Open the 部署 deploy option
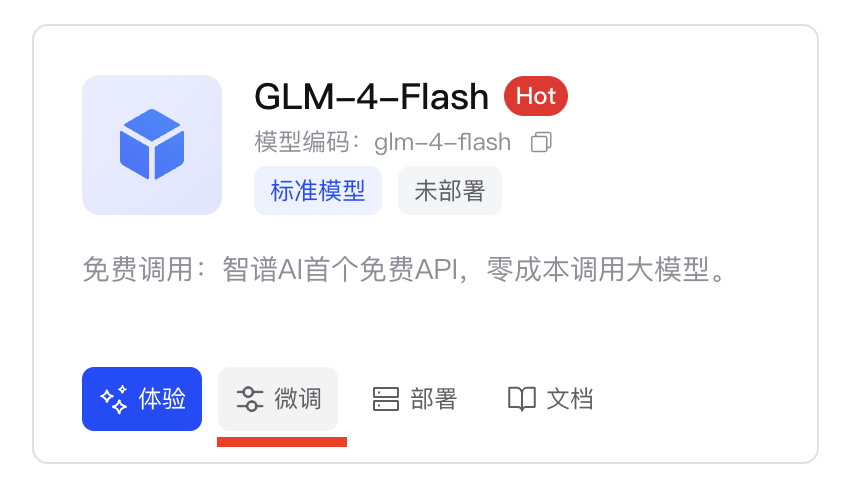852x486 pixels. 415,399
